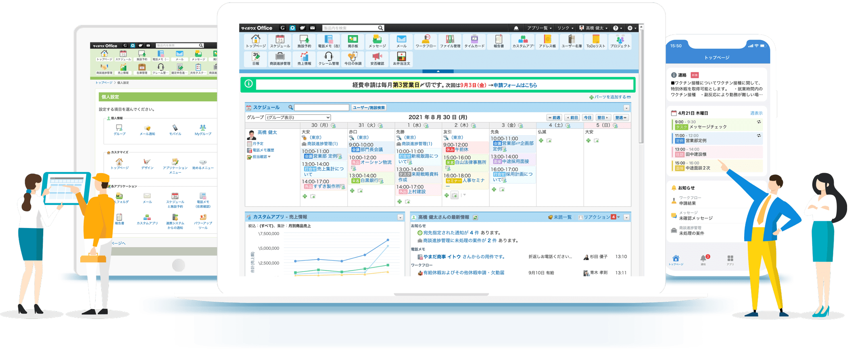The width and height of the screenshot is (868, 360).
Task: Open the 日報 daily report icon
Action: pos(256,59)
